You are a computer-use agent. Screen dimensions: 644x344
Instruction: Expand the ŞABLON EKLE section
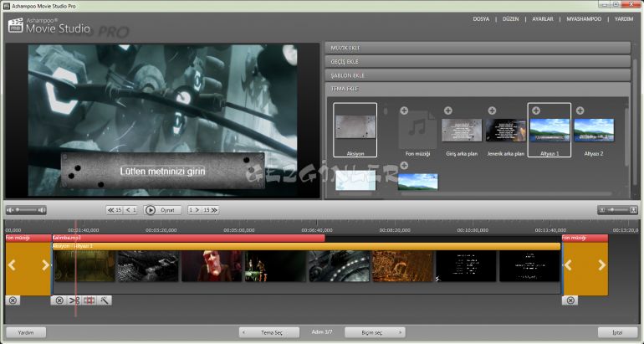(x=478, y=75)
